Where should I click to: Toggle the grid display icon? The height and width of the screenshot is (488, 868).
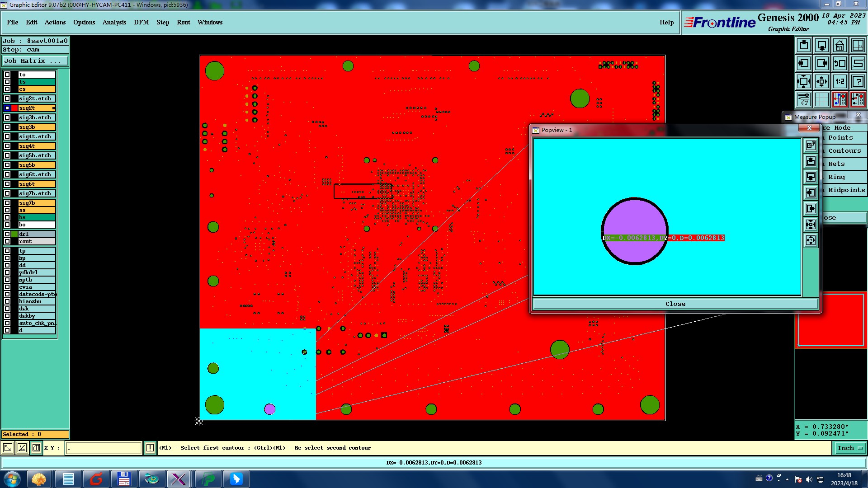(822, 99)
